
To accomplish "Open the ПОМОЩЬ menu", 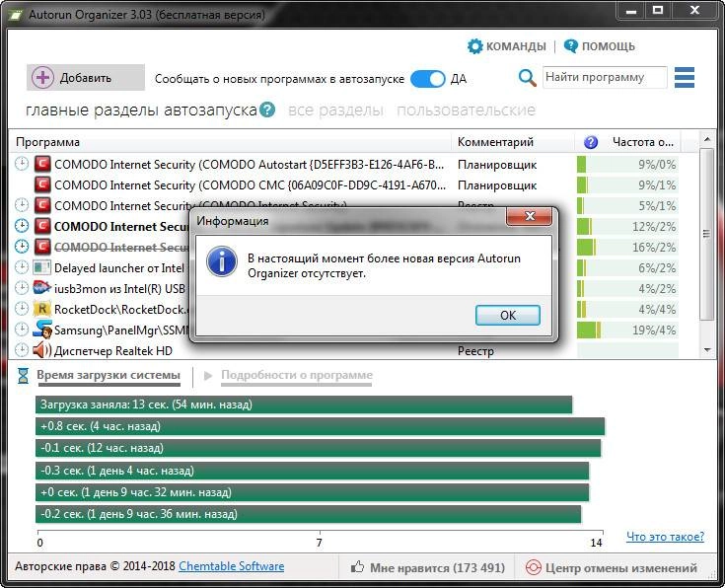I will [600, 46].
